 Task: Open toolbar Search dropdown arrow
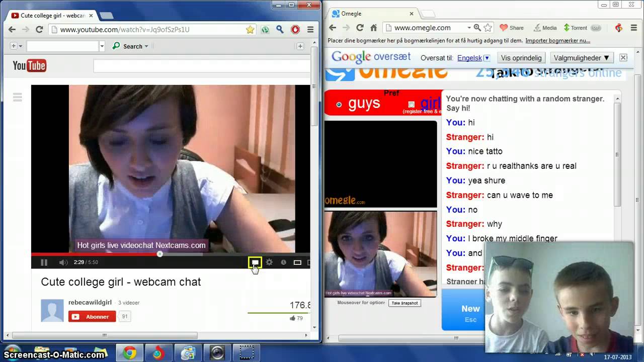146,46
